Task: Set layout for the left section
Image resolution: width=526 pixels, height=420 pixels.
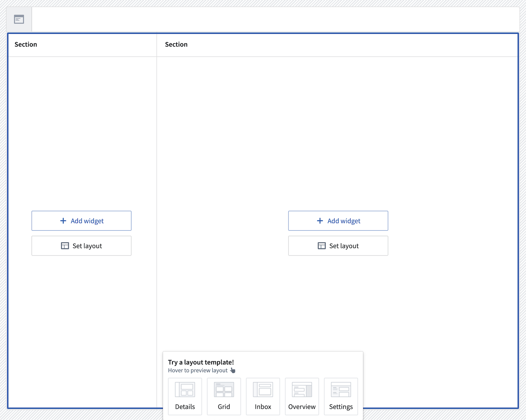Action: point(82,246)
